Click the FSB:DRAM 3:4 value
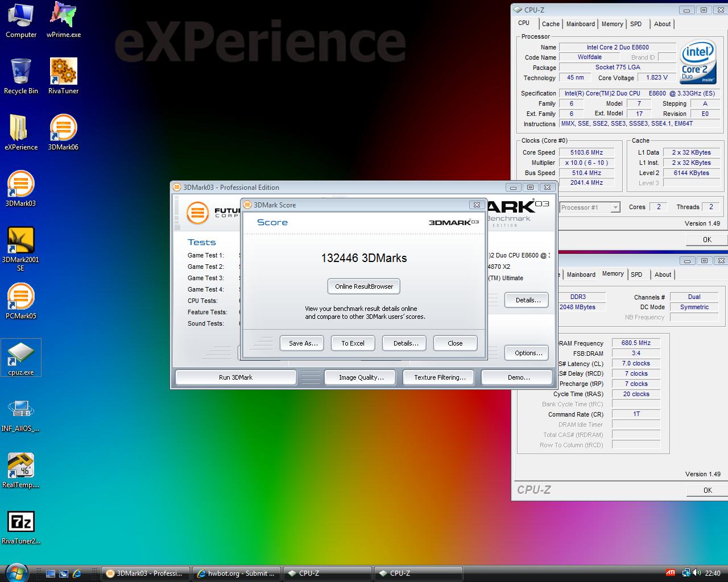Screen dimensions: 728x582 pyautogui.click(x=636, y=354)
